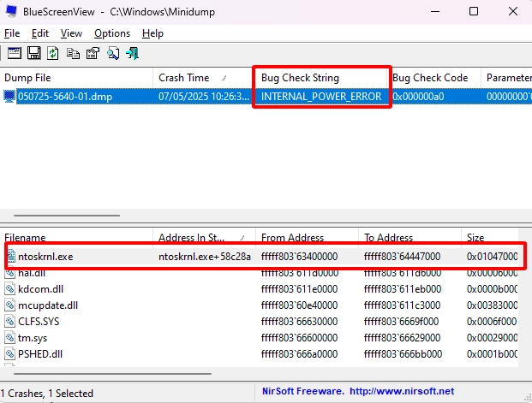Maximize the BlueScreenView window
The width and height of the screenshot is (532, 403).
[x=474, y=11]
